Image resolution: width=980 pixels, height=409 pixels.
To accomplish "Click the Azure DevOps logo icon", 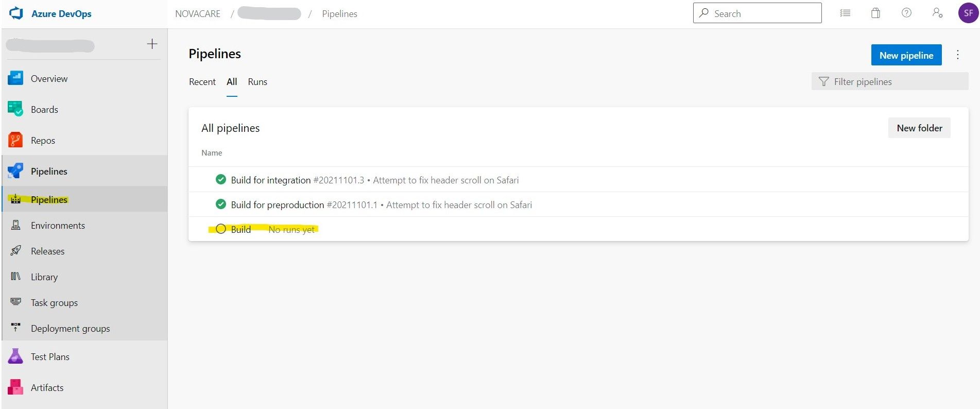I will pos(16,13).
